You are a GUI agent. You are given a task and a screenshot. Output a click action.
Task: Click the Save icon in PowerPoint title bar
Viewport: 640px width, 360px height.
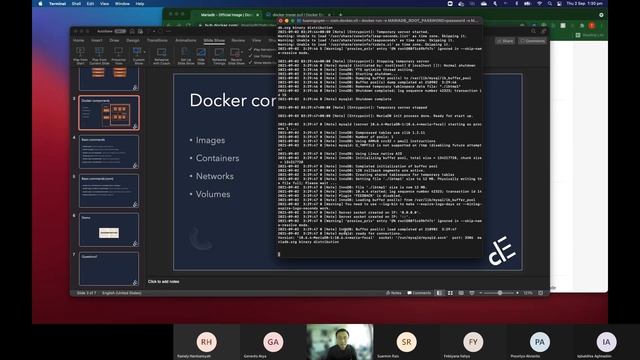coord(140,31)
